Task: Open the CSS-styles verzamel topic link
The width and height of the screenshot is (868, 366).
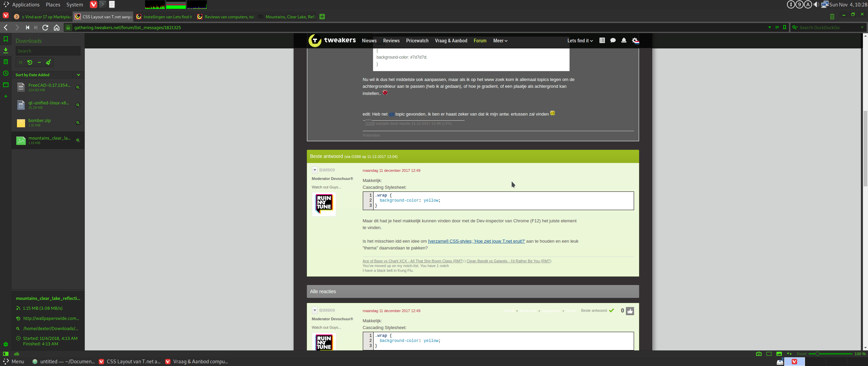Action: (x=476, y=241)
